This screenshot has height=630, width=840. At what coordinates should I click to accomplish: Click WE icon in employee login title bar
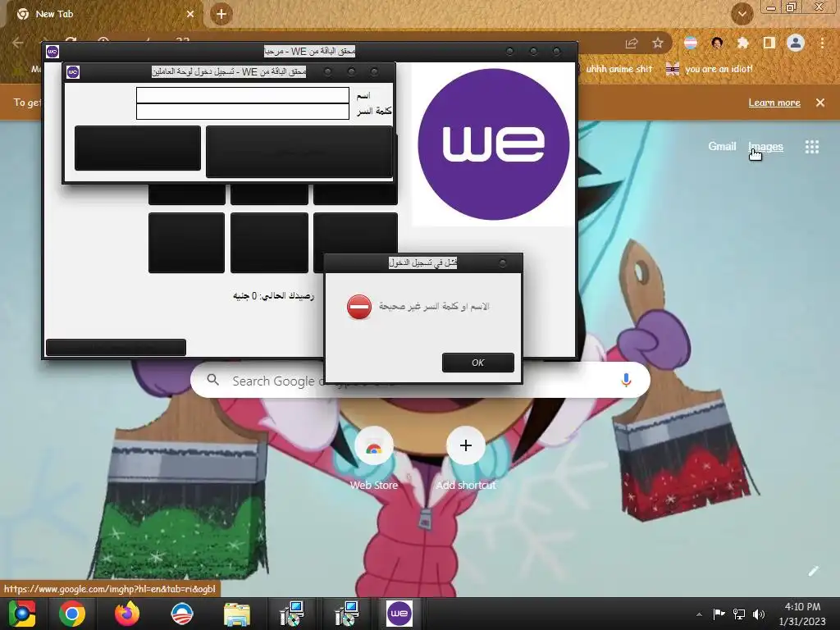[x=73, y=72]
